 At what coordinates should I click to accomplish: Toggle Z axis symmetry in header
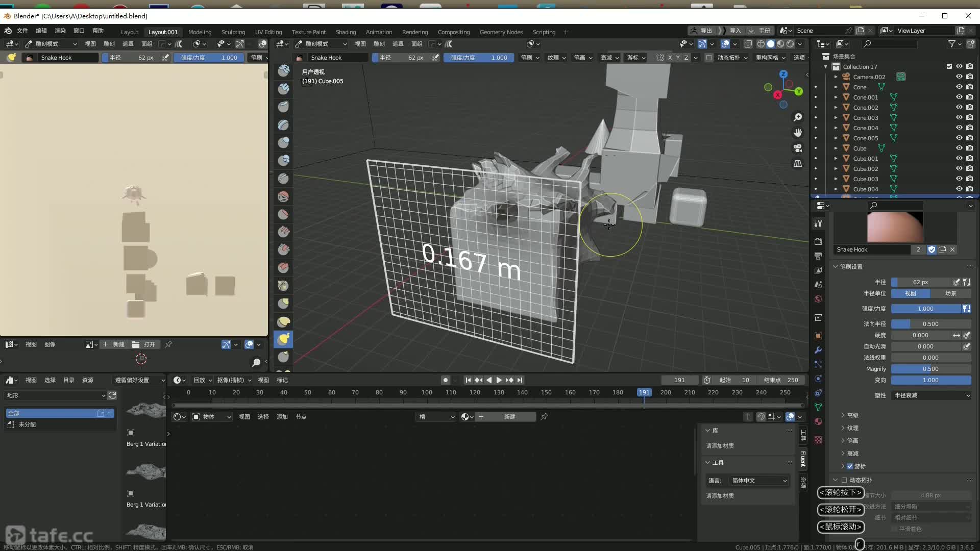pyautogui.click(x=686, y=58)
